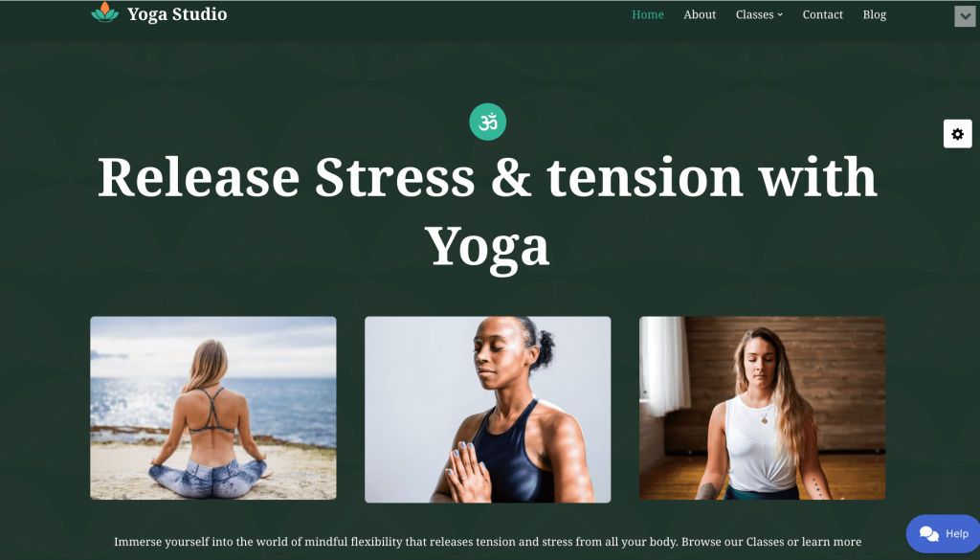Visit the Blog page
The width and height of the screenshot is (980, 560).
point(875,14)
